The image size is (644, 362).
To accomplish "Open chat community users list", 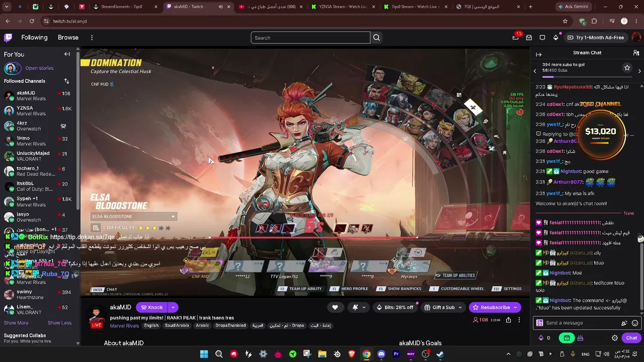I will point(636,53).
